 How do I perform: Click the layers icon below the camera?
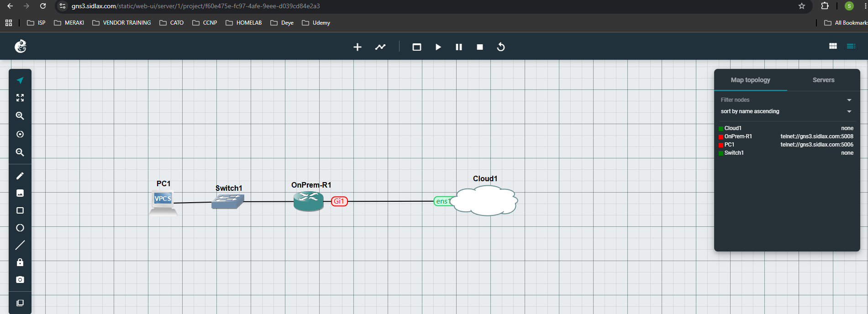[20, 303]
